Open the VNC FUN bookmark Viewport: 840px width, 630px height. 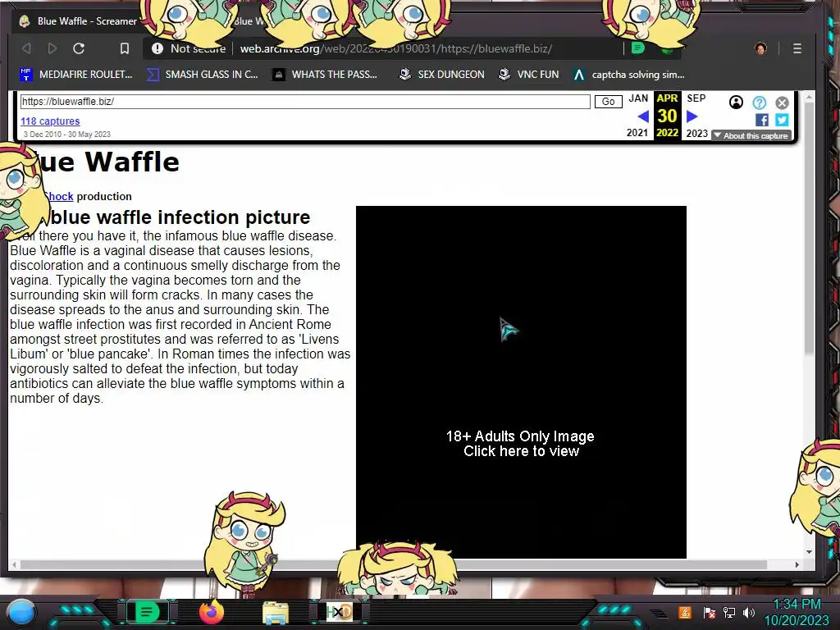point(528,75)
